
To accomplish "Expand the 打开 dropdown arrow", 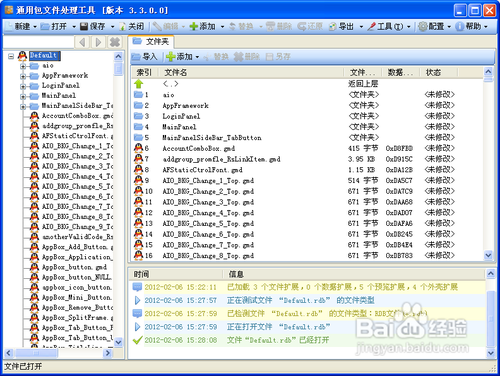I will coord(74,26).
